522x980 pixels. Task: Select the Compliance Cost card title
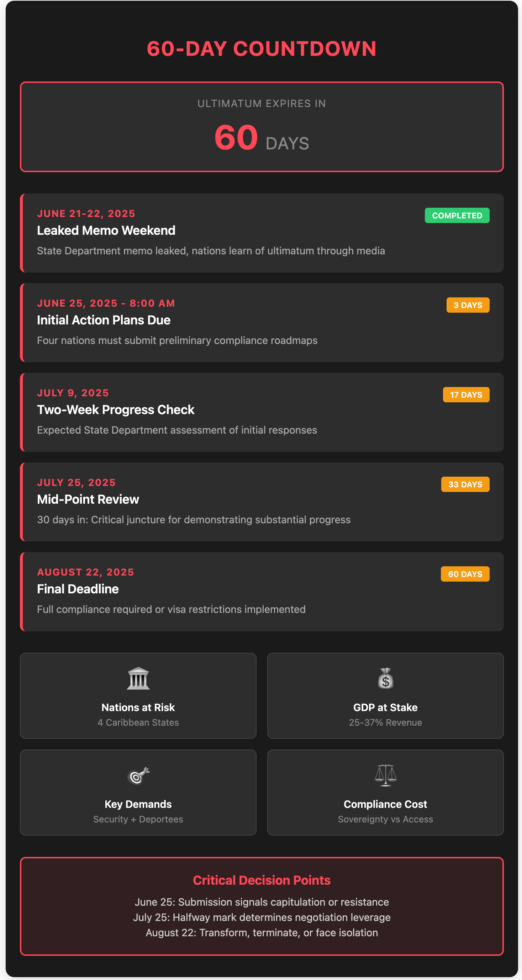click(x=385, y=804)
